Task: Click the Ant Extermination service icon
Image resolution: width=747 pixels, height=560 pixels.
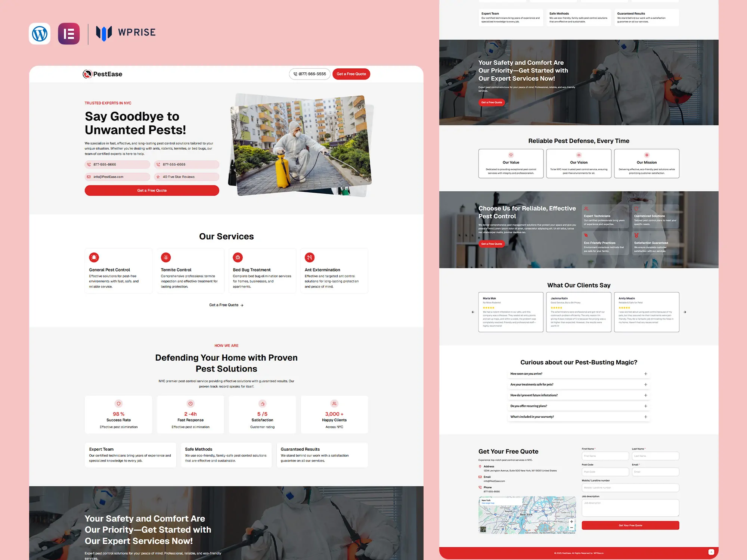Action: coord(309,257)
